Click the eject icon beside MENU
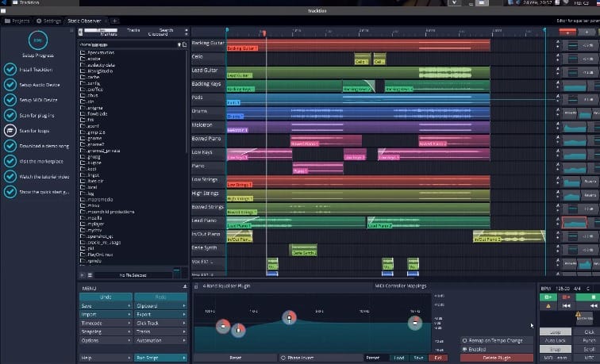 pos(185,287)
